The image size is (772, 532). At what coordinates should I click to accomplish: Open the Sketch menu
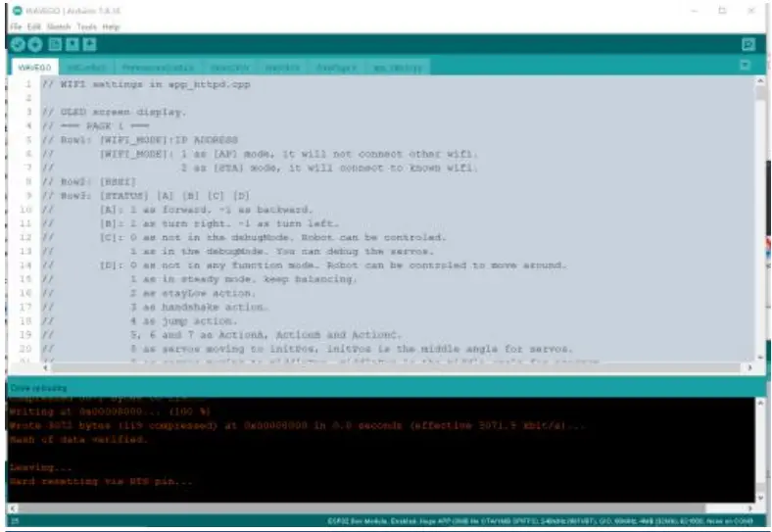[59, 26]
